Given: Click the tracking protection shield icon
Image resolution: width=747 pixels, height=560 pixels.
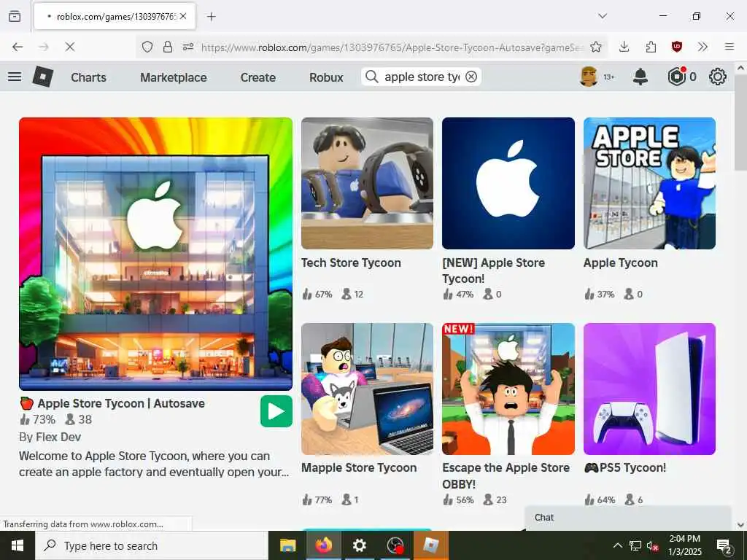Looking at the screenshot, I should coord(147,47).
